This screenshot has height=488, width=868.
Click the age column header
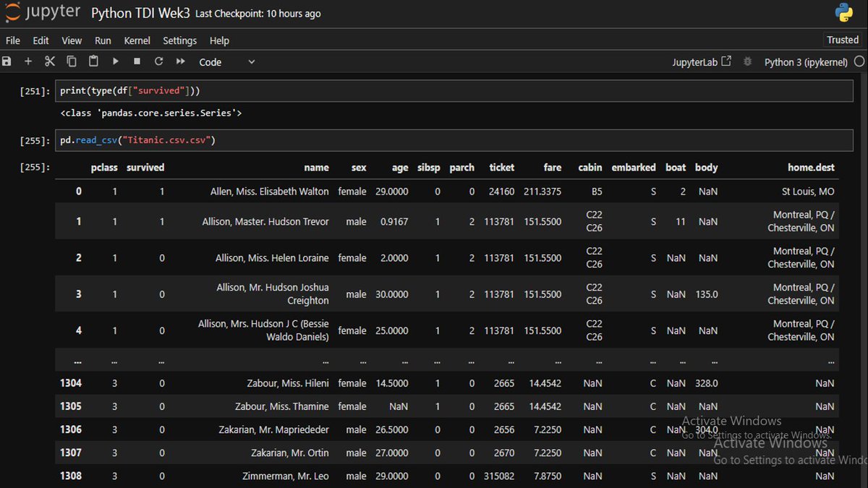tap(400, 167)
